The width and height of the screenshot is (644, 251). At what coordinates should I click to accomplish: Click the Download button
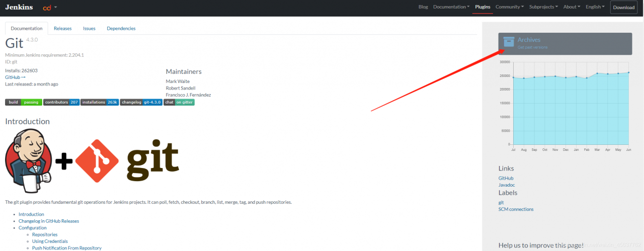[624, 8]
